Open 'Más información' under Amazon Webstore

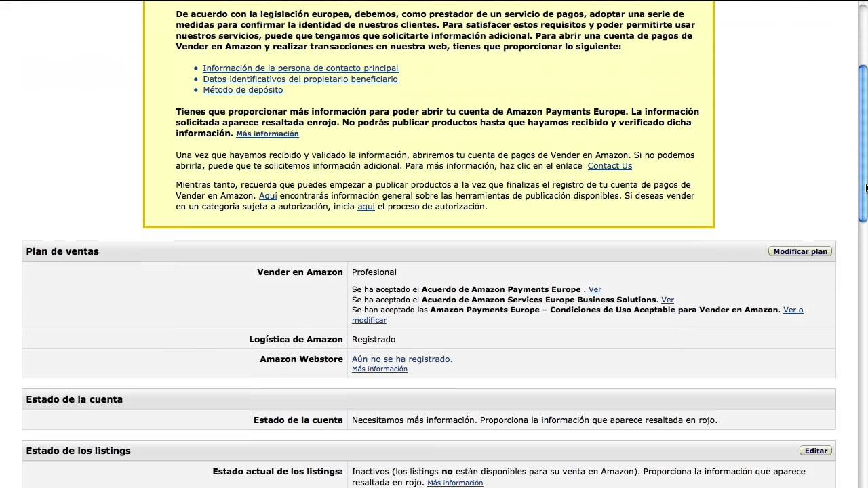(x=380, y=369)
